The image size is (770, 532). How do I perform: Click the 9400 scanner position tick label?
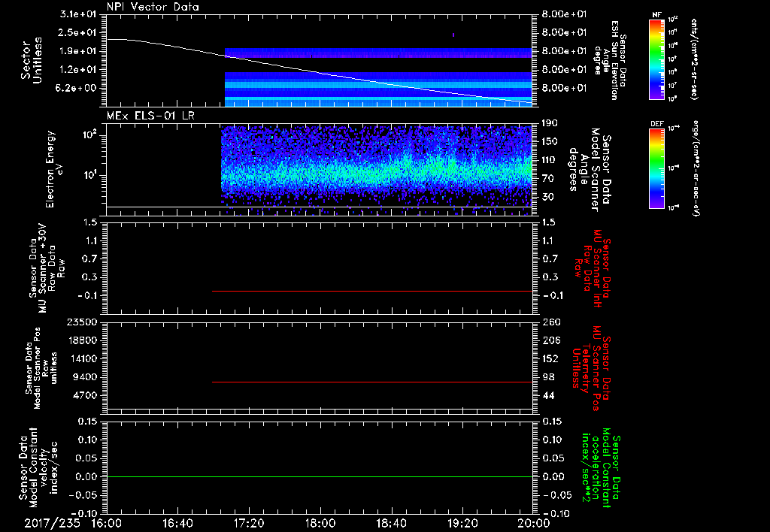tap(85, 377)
